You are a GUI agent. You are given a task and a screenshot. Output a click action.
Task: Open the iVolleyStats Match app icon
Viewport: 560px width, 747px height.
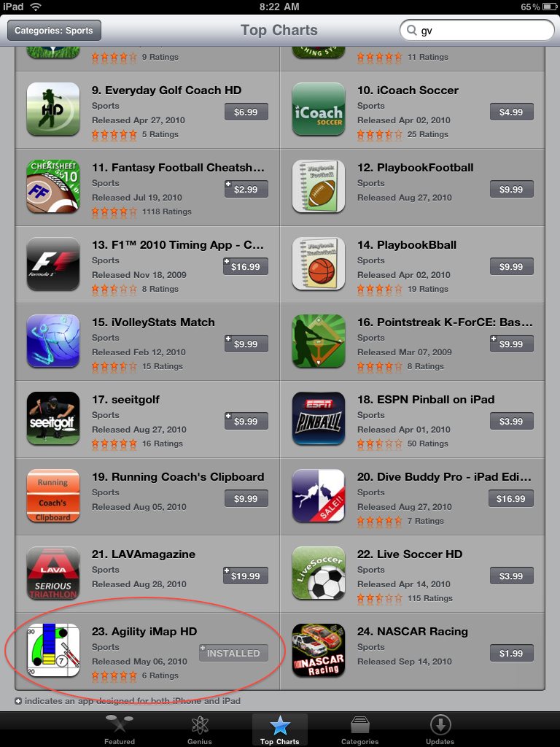point(52,341)
